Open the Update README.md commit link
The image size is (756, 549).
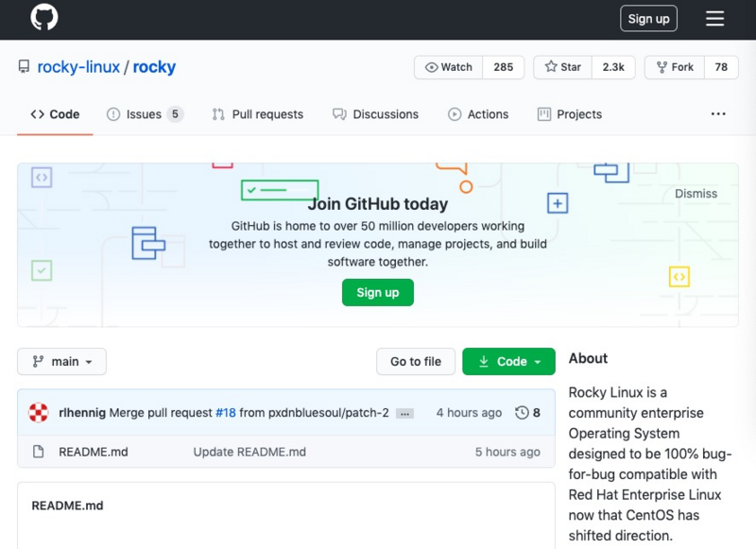point(249,452)
